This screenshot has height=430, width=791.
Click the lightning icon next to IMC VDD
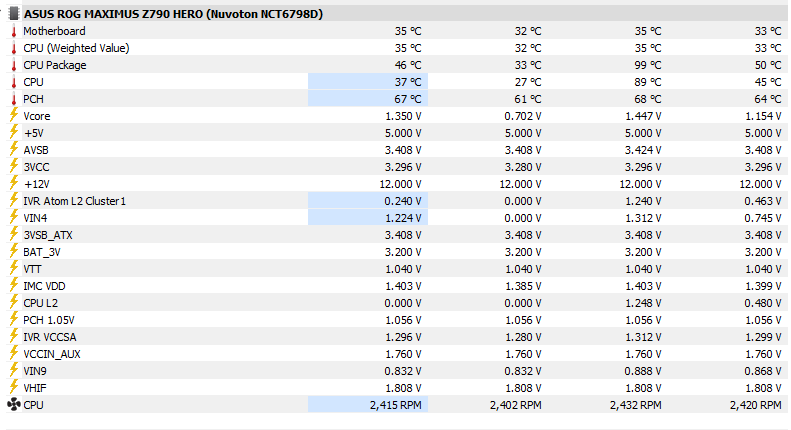13,286
